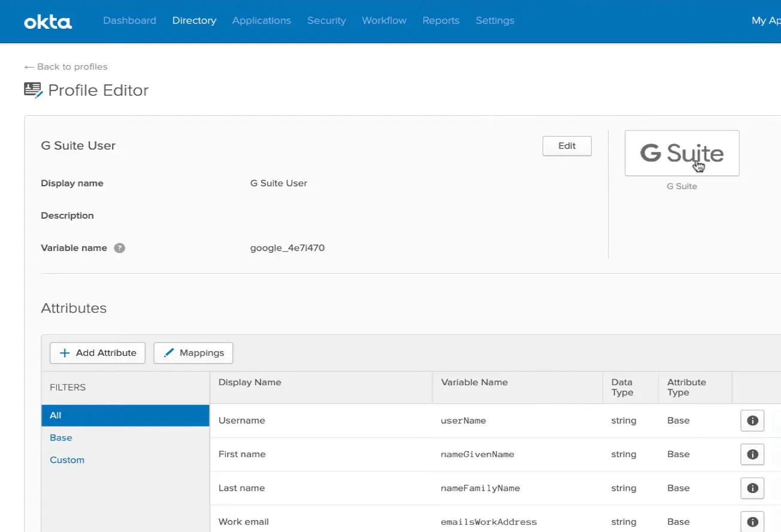
Task: Open the Settings menu
Action: click(x=495, y=20)
